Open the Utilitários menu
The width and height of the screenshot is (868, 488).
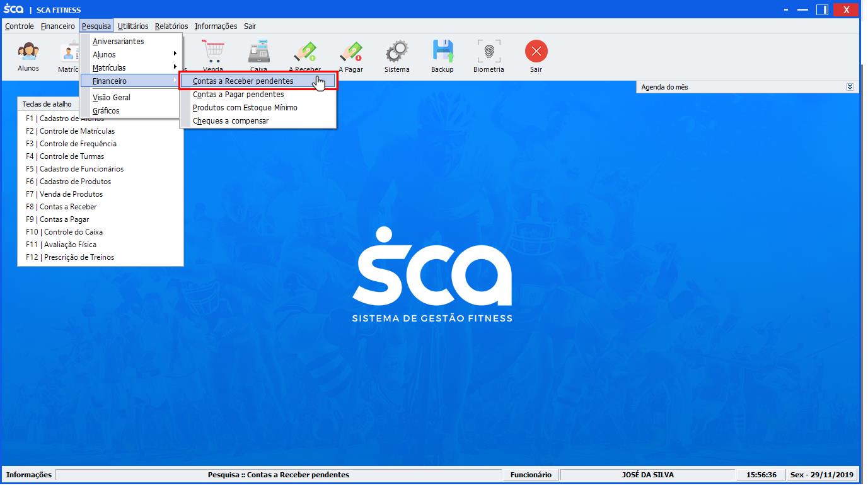point(133,26)
